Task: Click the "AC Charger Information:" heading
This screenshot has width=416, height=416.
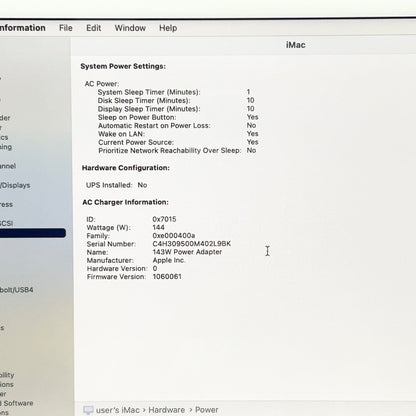Action: (x=125, y=202)
